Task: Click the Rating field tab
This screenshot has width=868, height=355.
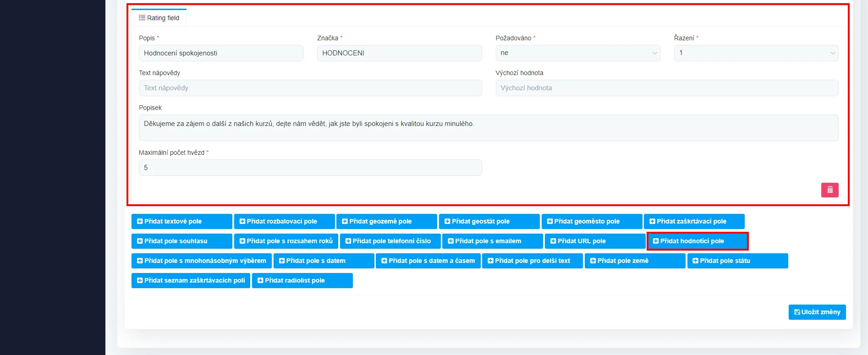Action: (159, 18)
